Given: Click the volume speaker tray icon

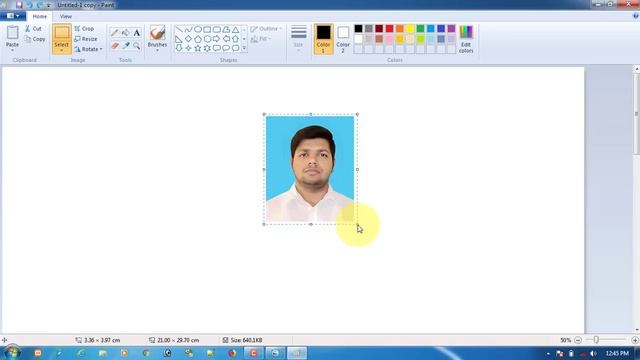Looking at the screenshot, I should (593, 353).
